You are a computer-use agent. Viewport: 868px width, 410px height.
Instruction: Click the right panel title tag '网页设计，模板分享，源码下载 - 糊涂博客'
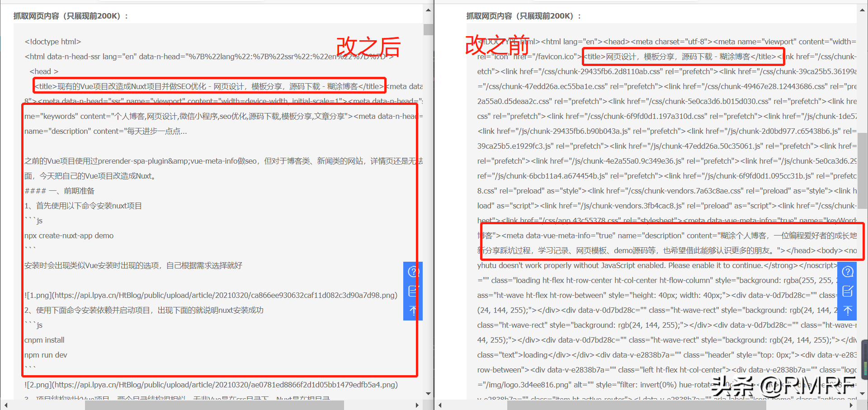point(680,57)
